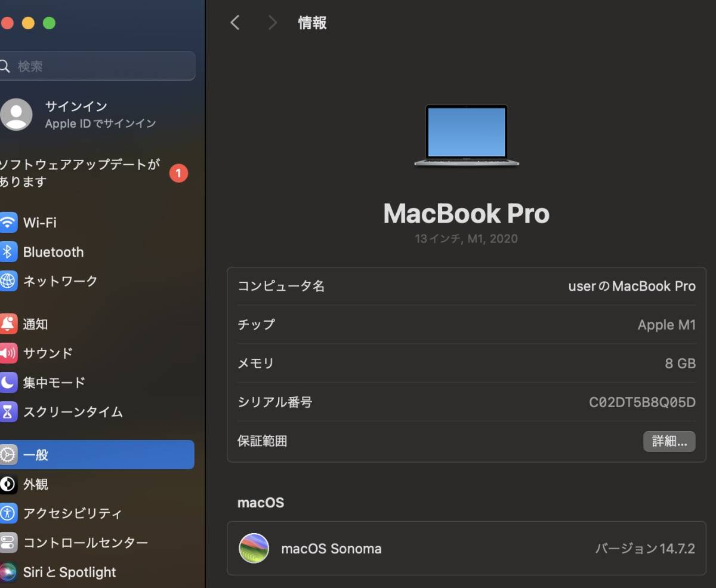
Task: Open ソフトウェアアップデートがあります notice
Action: pos(80,173)
